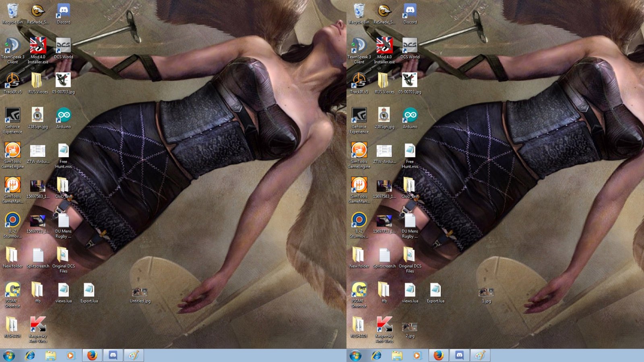Select RESHADE folder on the right screen

coord(359,327)
